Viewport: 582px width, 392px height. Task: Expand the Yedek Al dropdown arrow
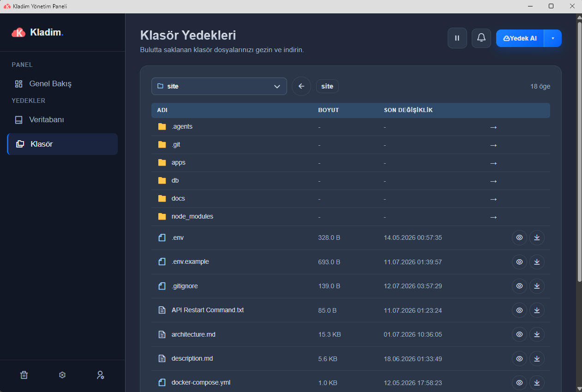tap(553, 38)
